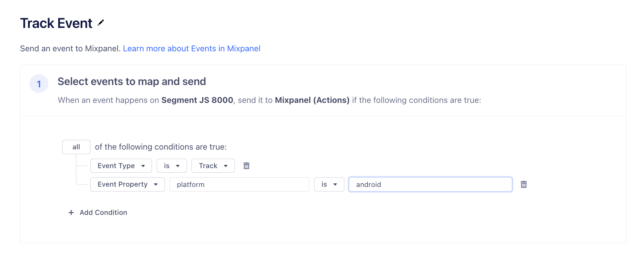
Task: Click the "Select events to map and send" heading
Action: tap(132, 81)
